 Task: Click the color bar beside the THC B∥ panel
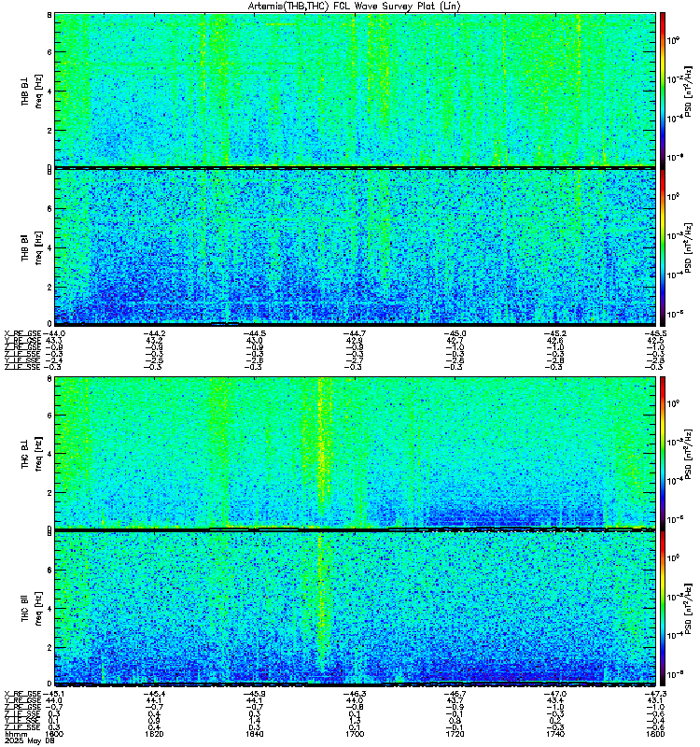pyautogui.click(x=663, y=609)
